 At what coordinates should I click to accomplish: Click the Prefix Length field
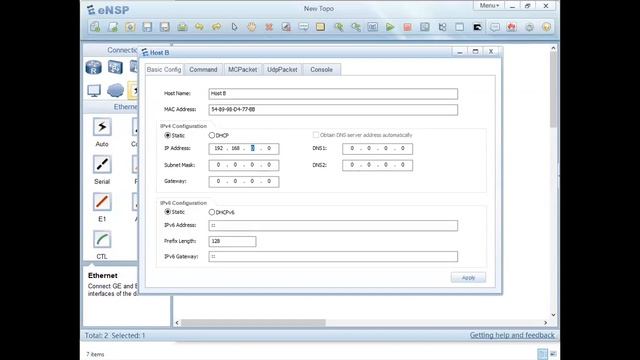tap(232, 241)
